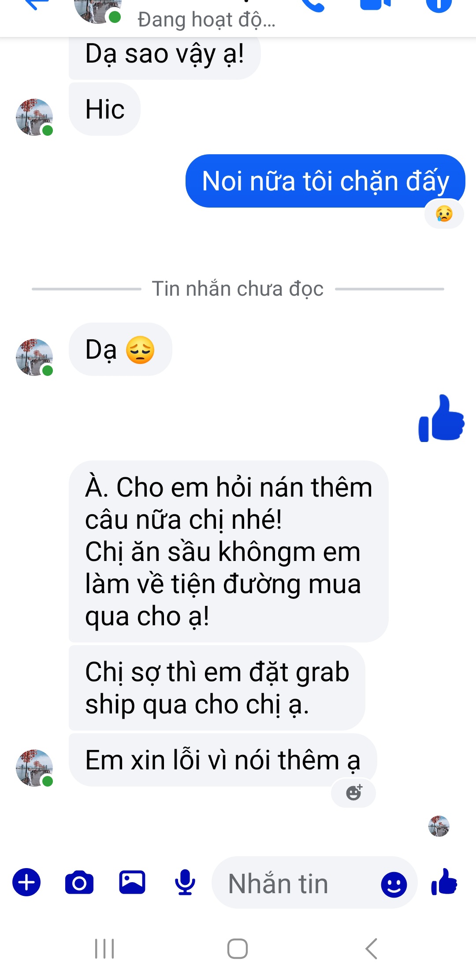Open the camera to take a photo
Viewport: 476px width, 980px height.
pyautogui.click(x=79, y=882)
